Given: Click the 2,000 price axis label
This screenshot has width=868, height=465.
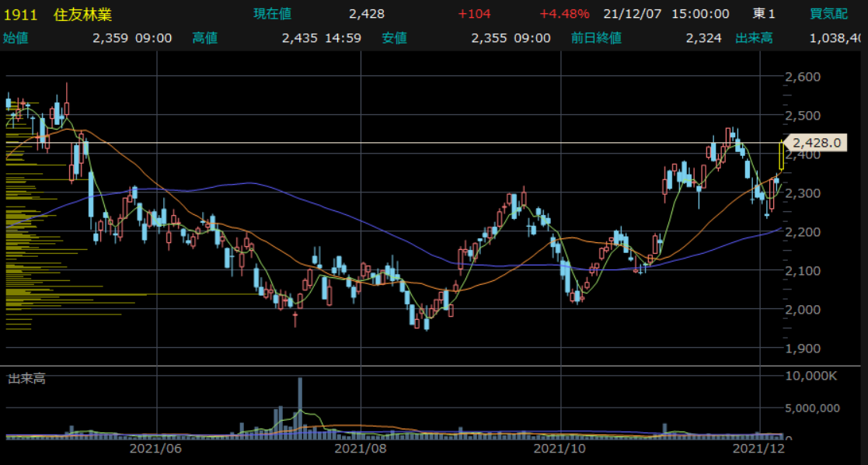Looking at the screenshot, I should (x=803, y=310).
